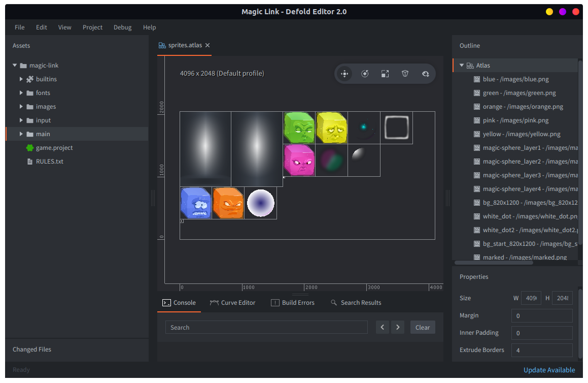This screenshot has height=383, width=588.
Task: Open the visibility filters dropdown
Action: (425, 74)
